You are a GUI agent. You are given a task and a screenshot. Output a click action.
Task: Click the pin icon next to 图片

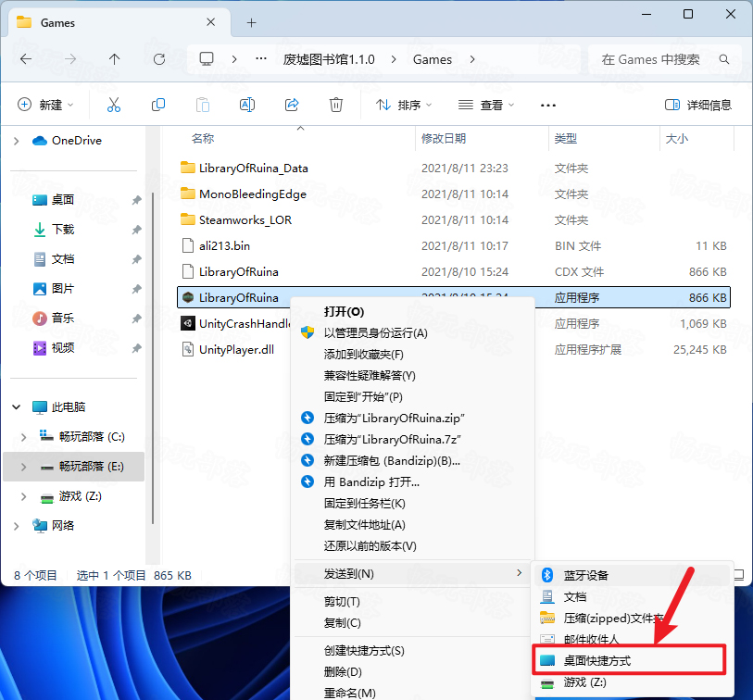(x=136, y=289)
